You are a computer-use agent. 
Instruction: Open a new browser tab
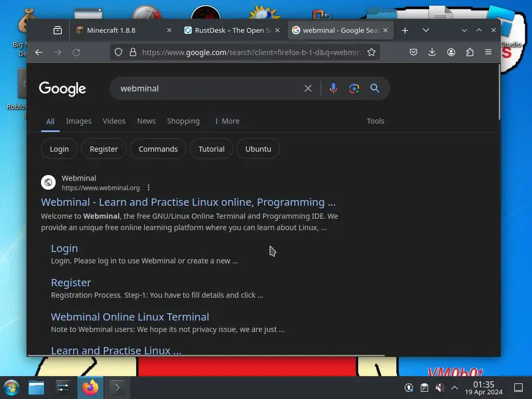tap(405, 31)
